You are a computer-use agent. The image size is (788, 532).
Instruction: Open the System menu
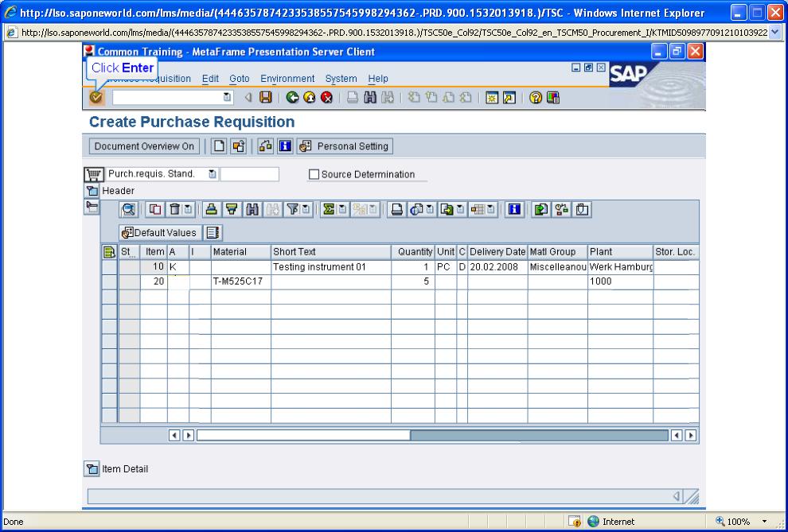coord(341,78)
